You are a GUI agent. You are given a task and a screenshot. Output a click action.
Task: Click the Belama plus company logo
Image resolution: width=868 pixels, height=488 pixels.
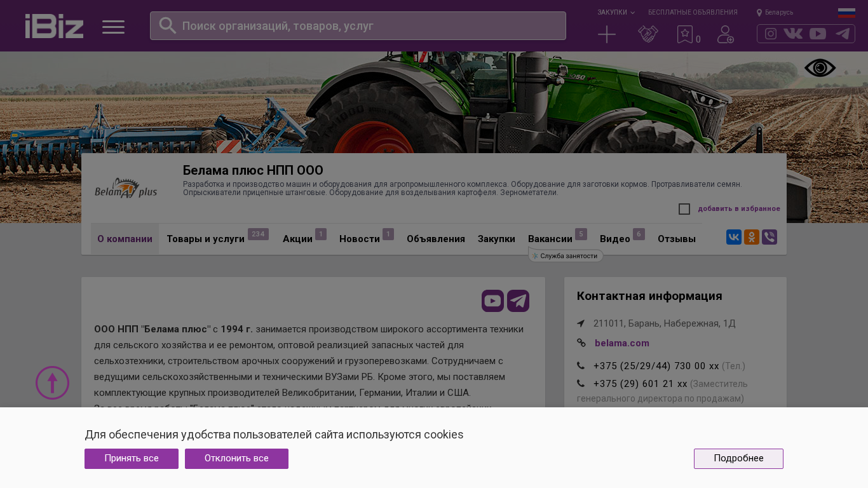(126, 188)
